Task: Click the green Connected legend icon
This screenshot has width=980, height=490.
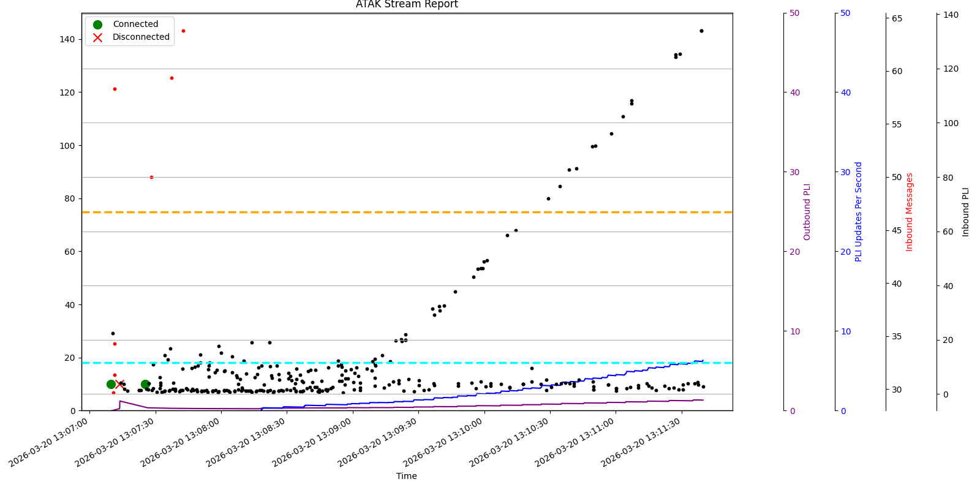Action: pyautogui.click(x=97, y=24)
